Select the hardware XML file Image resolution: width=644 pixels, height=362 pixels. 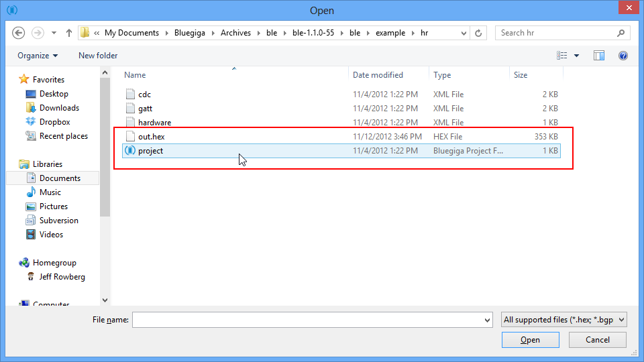point(341,122)
